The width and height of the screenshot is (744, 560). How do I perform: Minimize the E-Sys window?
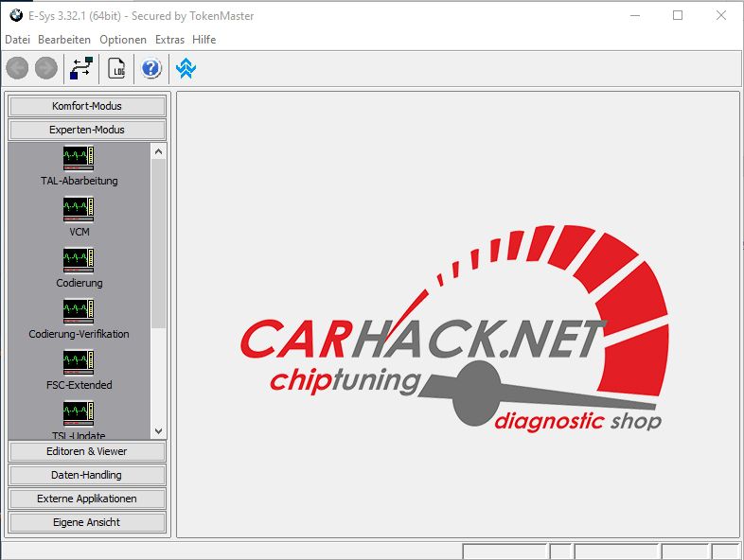pyautogui.click(x=635, y=16)
